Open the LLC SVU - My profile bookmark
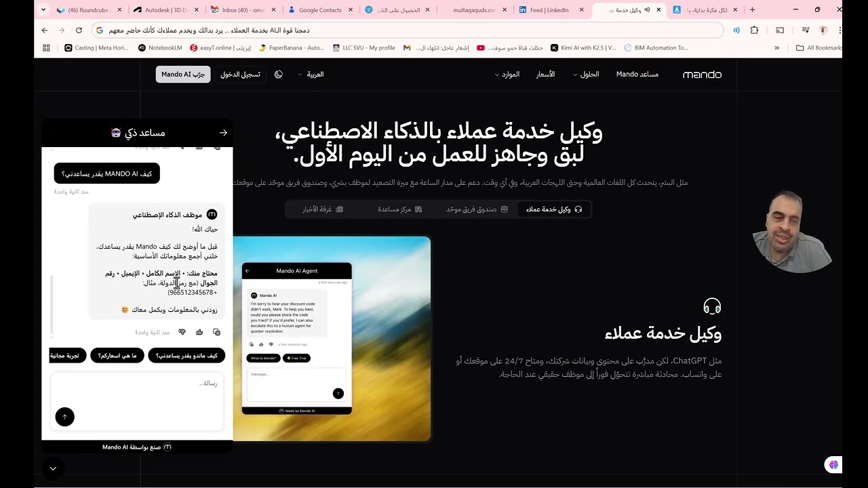868x488 pixels. pyautogui.click(x=364, y=48)
